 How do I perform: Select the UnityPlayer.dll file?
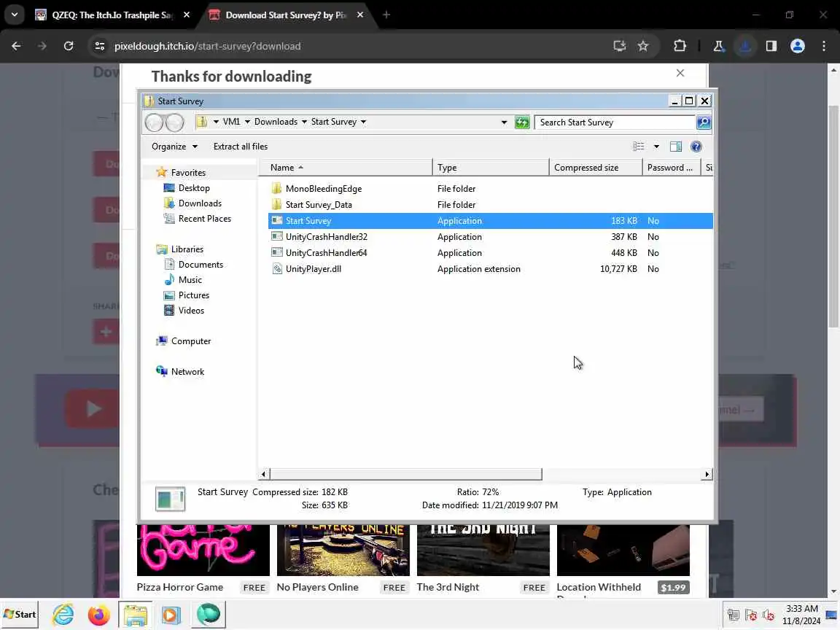point(314,269)
